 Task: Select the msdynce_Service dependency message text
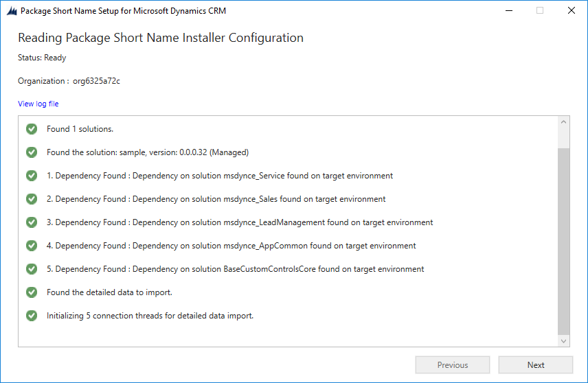pyautogui.click(x=220, y=176)
